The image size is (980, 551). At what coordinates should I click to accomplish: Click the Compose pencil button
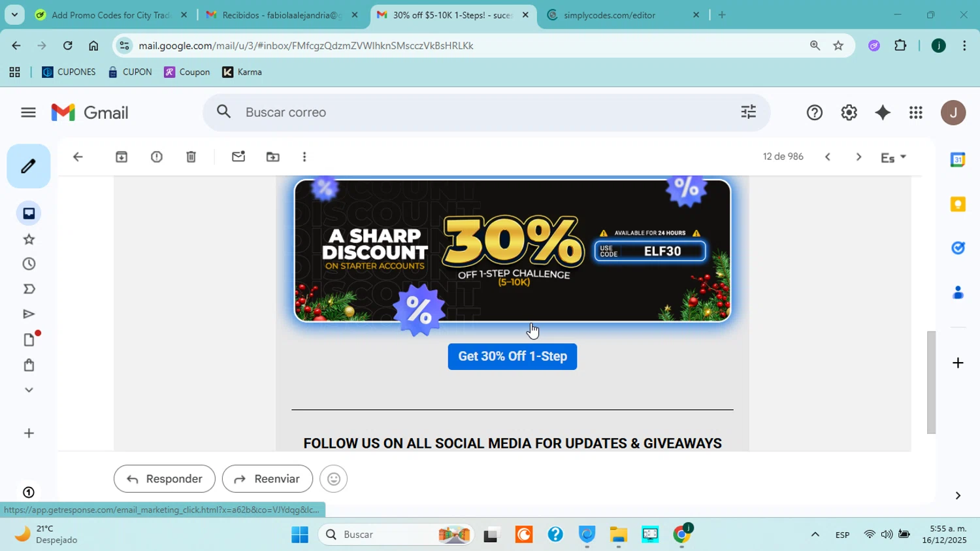pos(28,166)
